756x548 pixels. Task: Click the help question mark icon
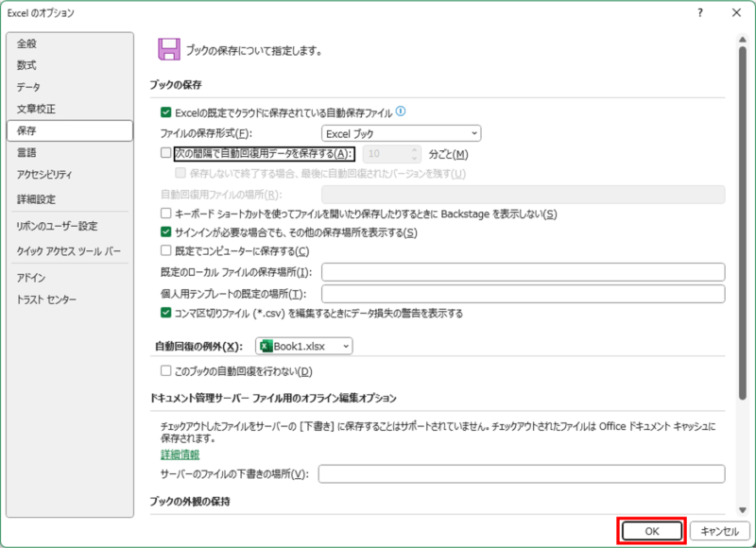pos(700,13)
